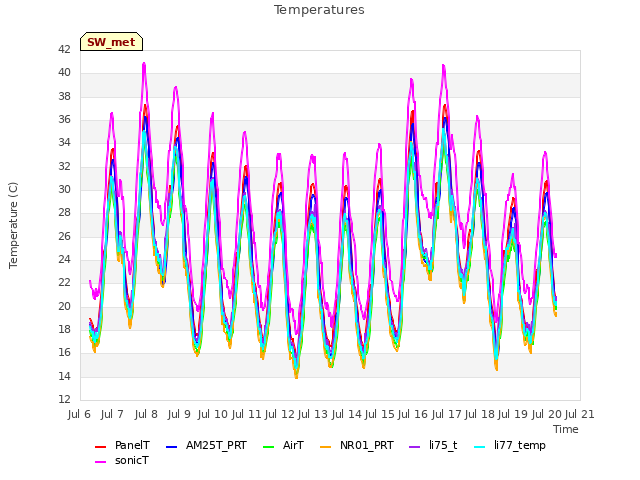Click the PanelT red legend swatch
The image size is (640, 480).
100,447
